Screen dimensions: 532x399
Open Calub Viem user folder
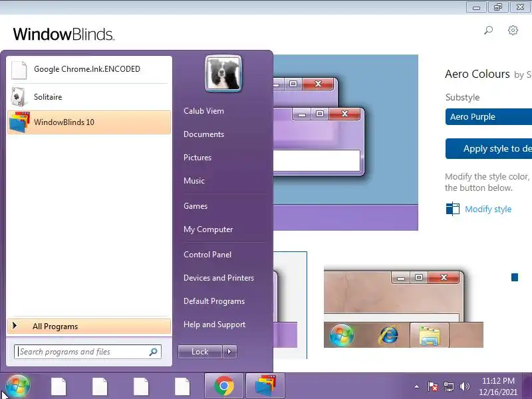(x=203, y=111)
